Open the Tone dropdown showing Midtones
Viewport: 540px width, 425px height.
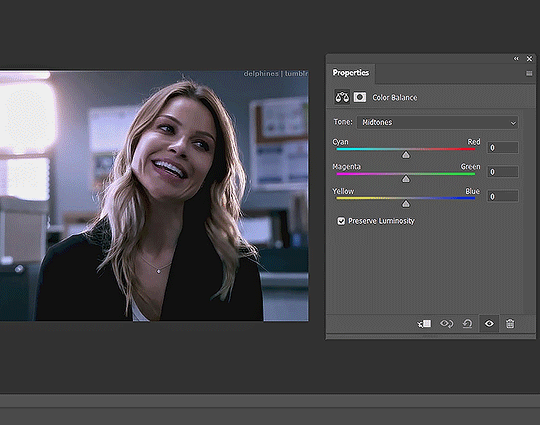point(437,122)
